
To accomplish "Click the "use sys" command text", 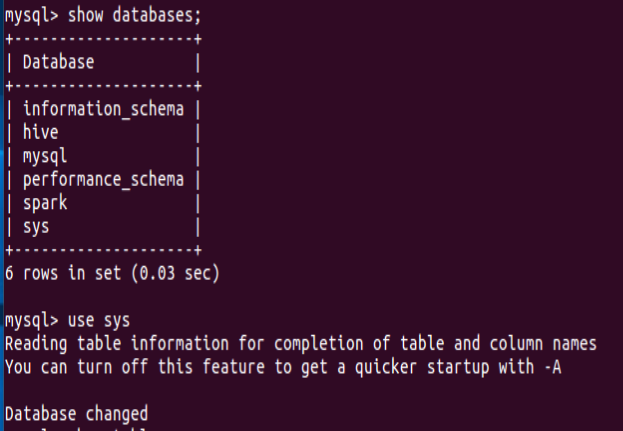I will tap(100, 320).
